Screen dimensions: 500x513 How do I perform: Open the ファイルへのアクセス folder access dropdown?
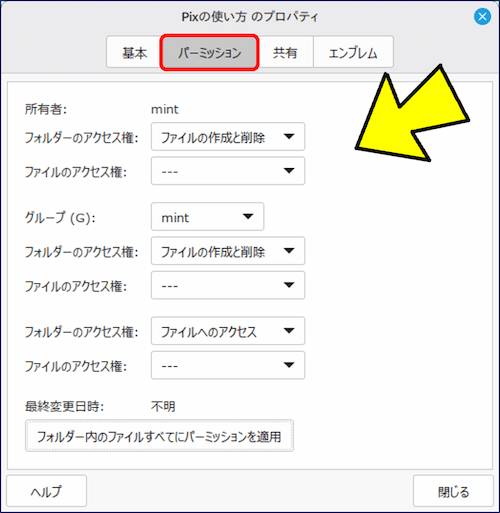(228, 331)
